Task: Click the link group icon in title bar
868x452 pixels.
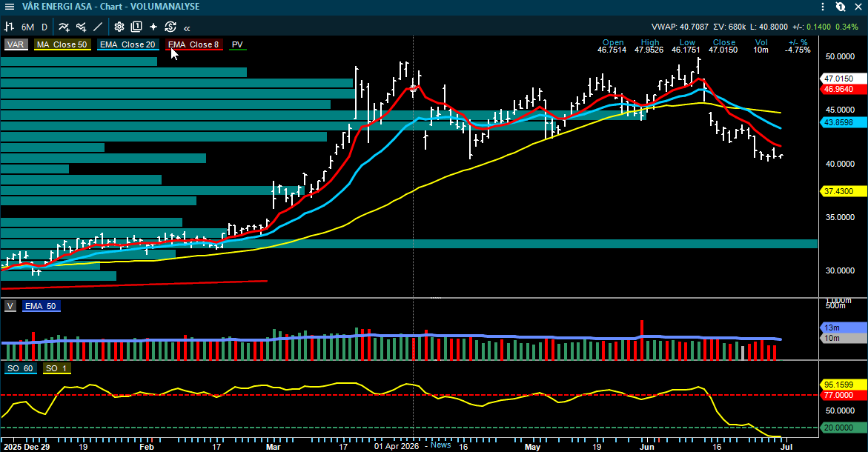Action: 841,7
